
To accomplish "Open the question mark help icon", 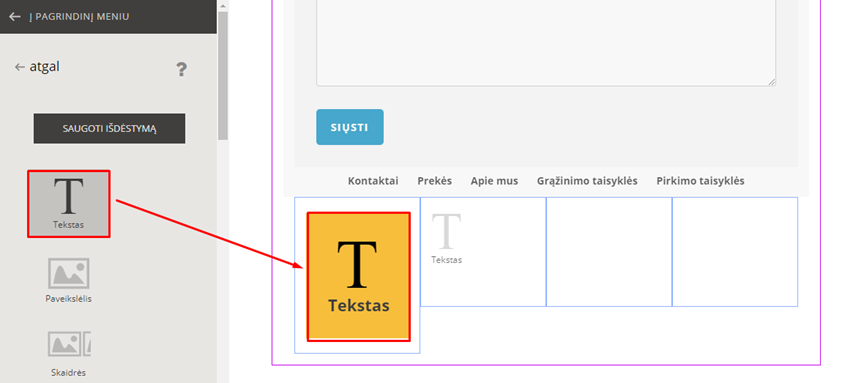I will point(181,69).
